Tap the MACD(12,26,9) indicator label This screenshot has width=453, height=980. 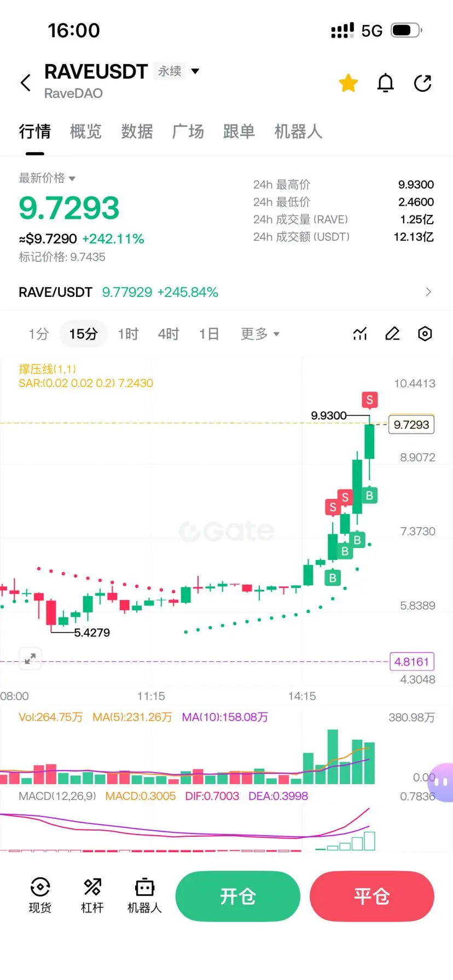57,796
